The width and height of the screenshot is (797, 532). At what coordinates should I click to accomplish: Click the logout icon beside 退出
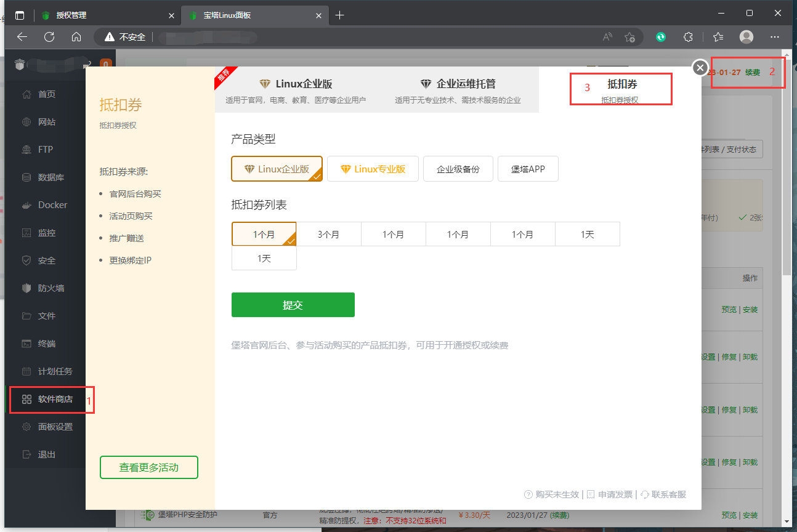(26, 454)
